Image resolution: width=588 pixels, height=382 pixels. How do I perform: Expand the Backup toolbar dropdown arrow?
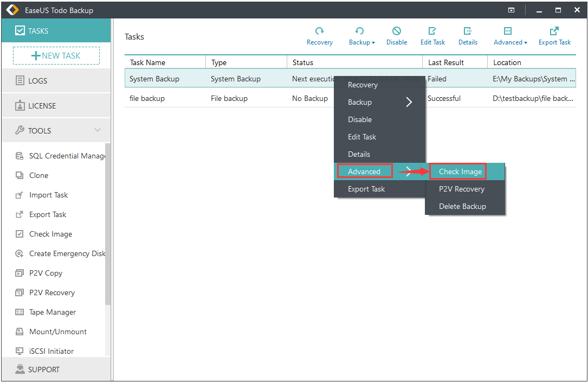[x=373, y=43]
